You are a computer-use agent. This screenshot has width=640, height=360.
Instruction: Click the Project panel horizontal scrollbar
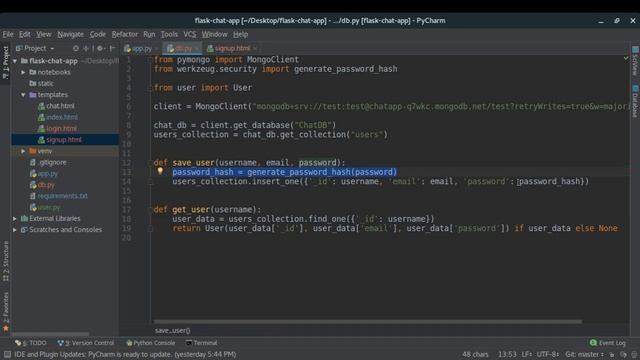[x=51, y=333]
